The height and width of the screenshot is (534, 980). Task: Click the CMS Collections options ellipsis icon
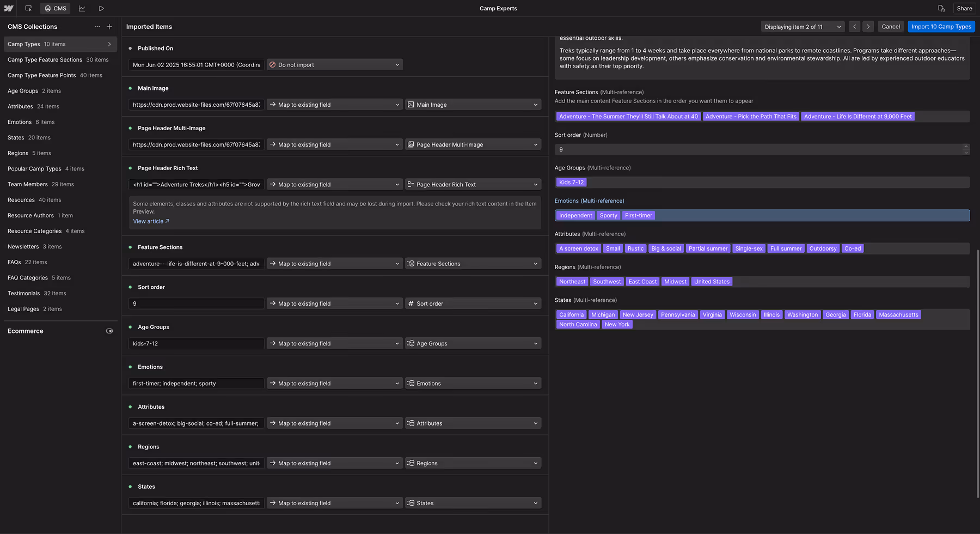(98, 26)
